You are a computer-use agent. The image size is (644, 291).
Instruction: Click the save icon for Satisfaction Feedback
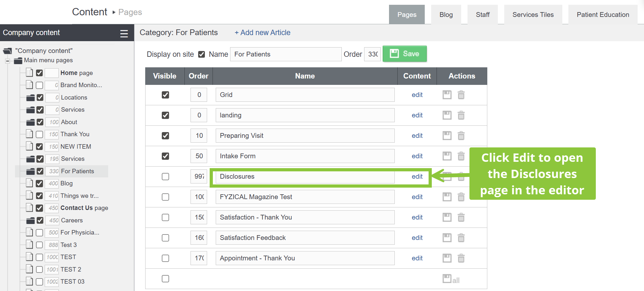click(x=447, y=238)
